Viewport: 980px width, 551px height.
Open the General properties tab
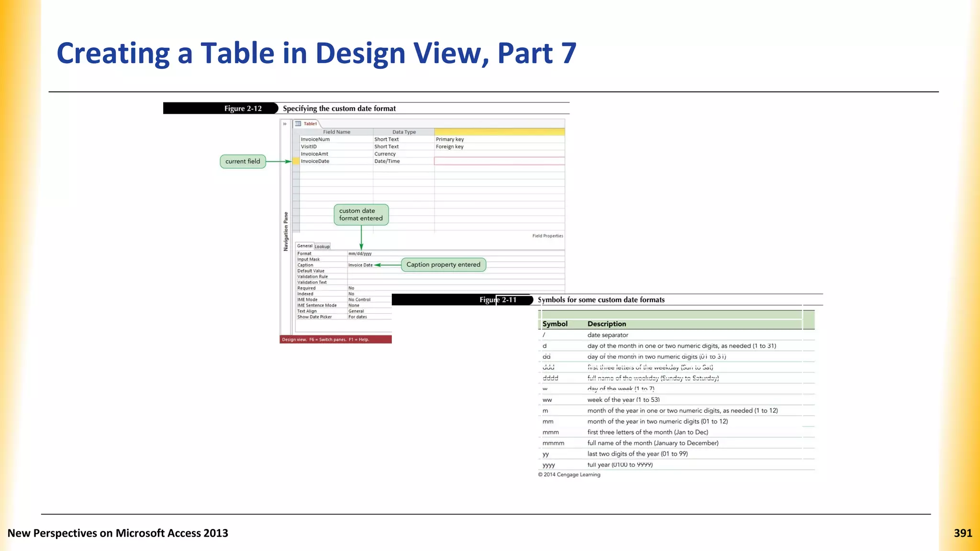coord(304,246)
